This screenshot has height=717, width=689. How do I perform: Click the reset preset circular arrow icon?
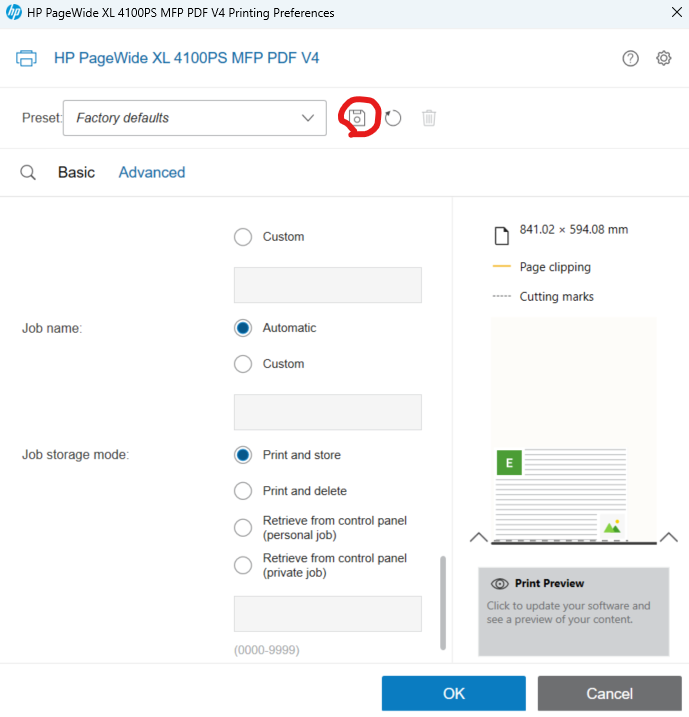tap(393, 118)
